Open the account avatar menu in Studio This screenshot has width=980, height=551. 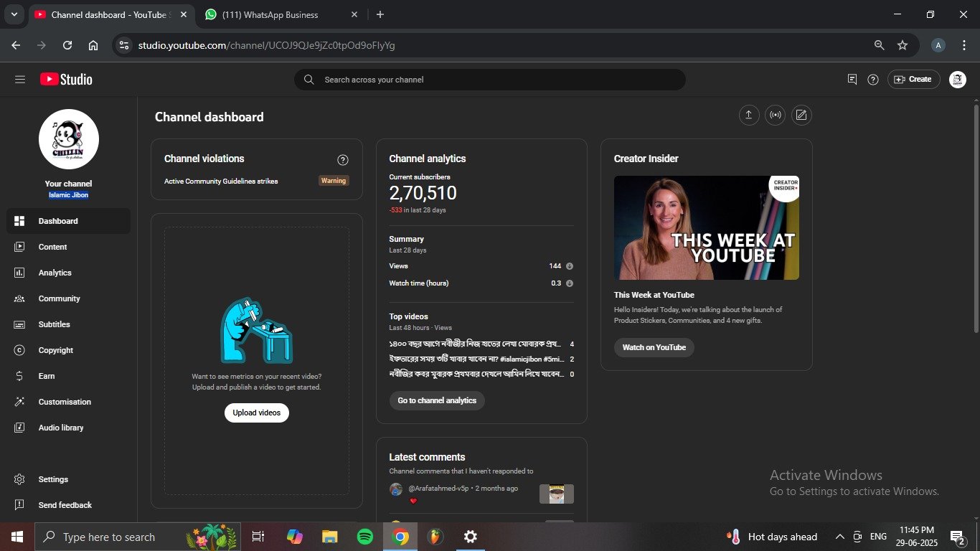pyautogui.click(x=958, y=80)
